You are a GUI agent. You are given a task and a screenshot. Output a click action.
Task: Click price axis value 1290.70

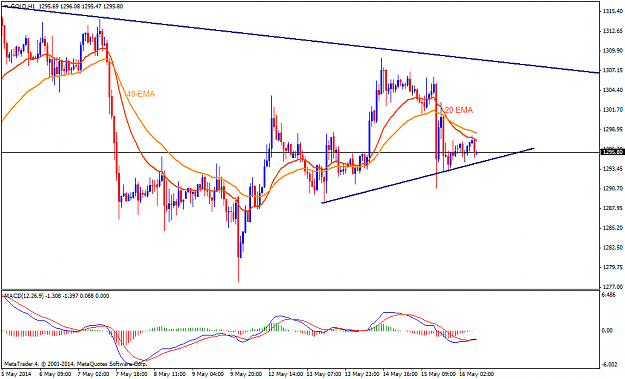point(613,189)
